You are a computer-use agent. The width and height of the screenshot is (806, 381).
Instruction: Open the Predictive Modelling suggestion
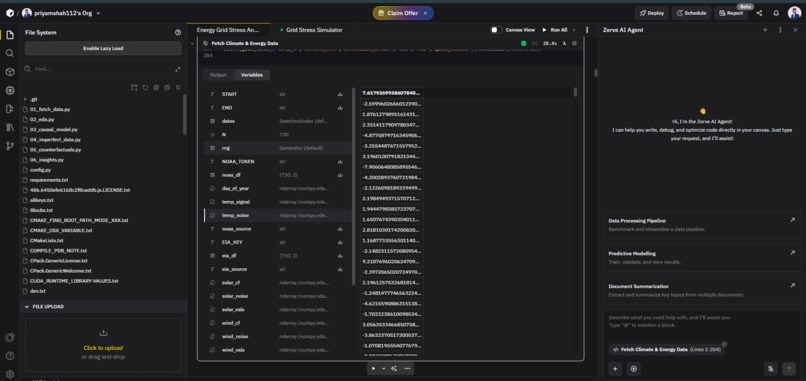(x=702, y=257)
